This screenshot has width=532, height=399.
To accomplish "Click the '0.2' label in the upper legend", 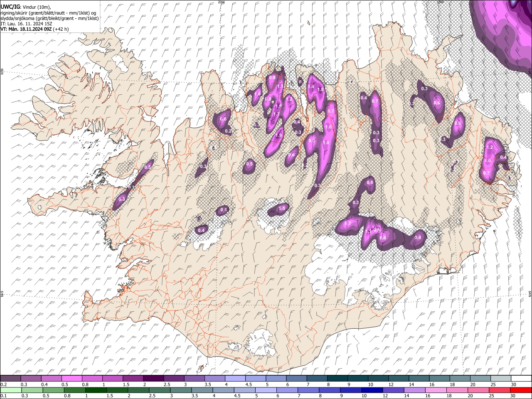I will (3, 384).
